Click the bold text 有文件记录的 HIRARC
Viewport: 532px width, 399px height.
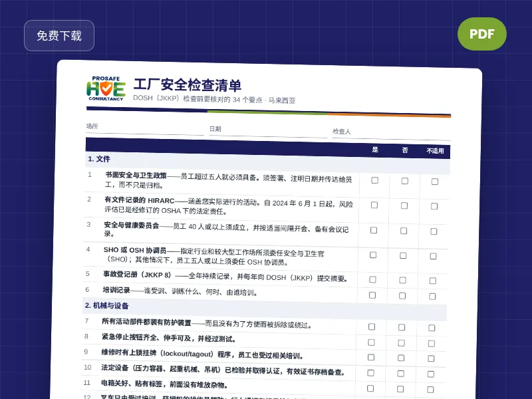click(x=140, y=200)
